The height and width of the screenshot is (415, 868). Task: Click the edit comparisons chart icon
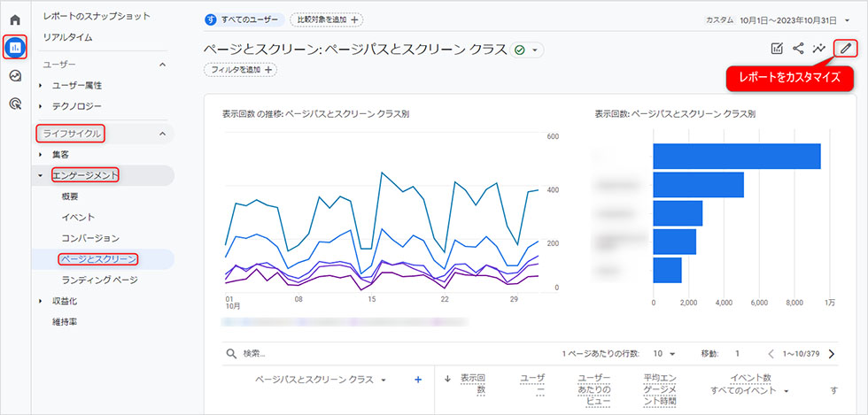coord(777,49)
